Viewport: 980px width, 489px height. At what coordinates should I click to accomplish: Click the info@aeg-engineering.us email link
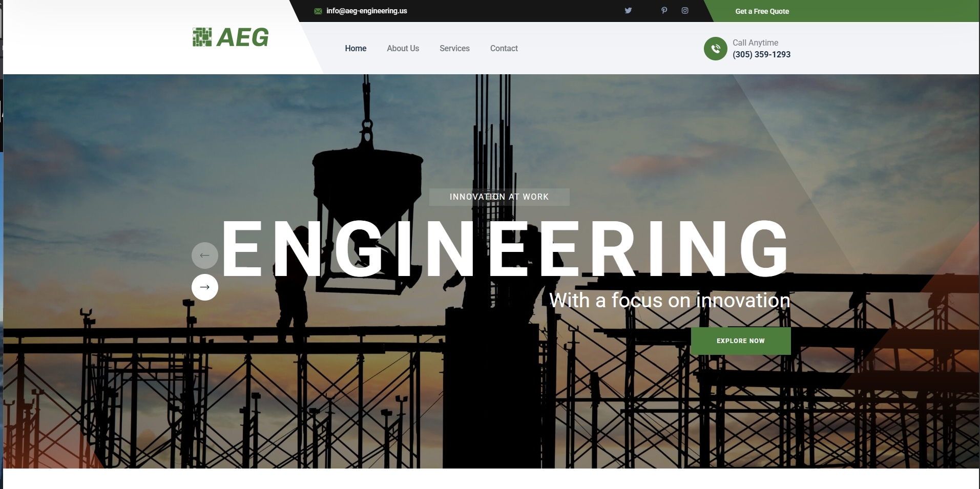(367, 10)
